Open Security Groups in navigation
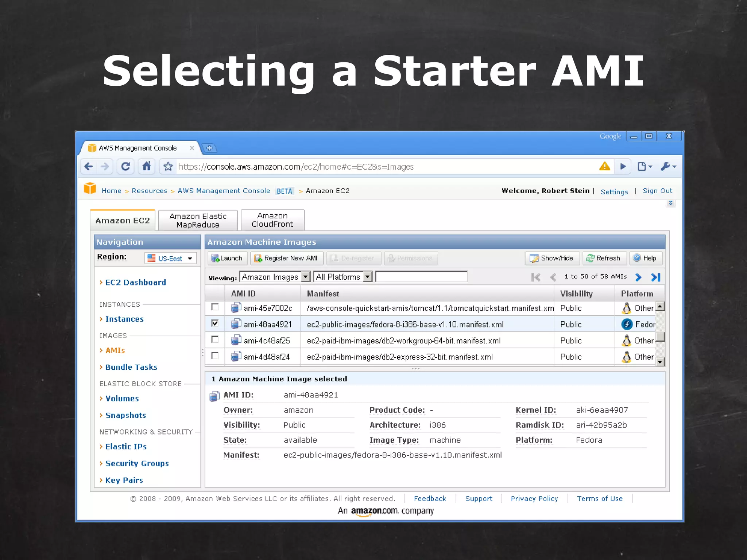 (137, 463)
